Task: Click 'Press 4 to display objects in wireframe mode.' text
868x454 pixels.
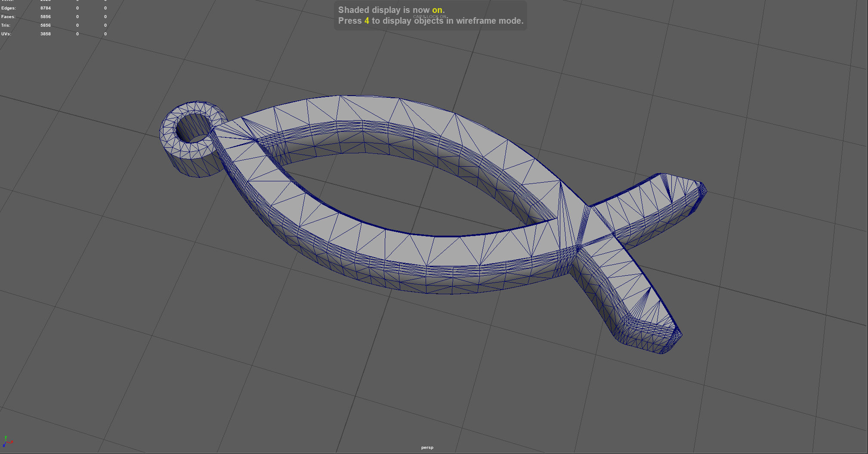Action: click(x=431, y=21)
